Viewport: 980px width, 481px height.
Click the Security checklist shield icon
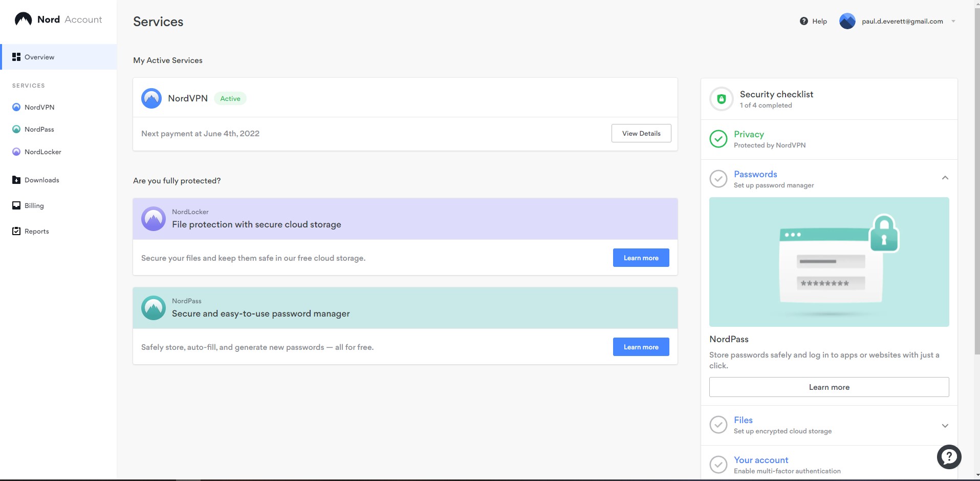tap(722, 99)
